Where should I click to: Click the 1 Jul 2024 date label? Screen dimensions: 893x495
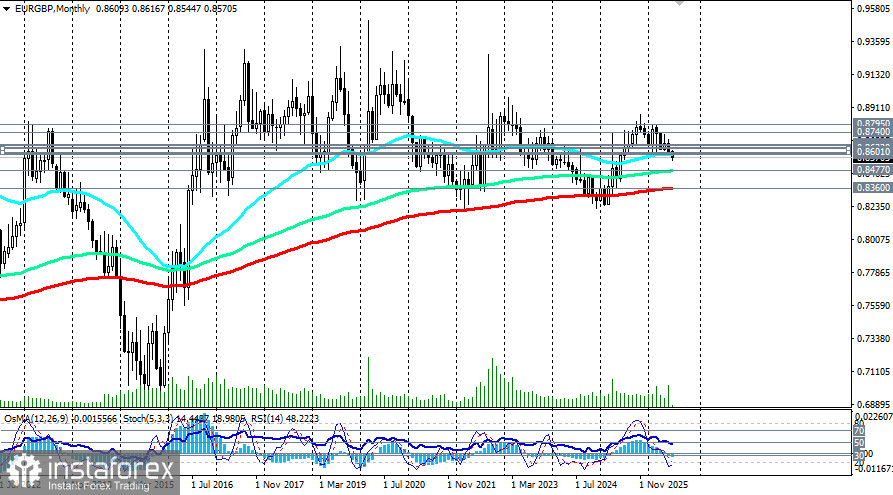(596, 485)
